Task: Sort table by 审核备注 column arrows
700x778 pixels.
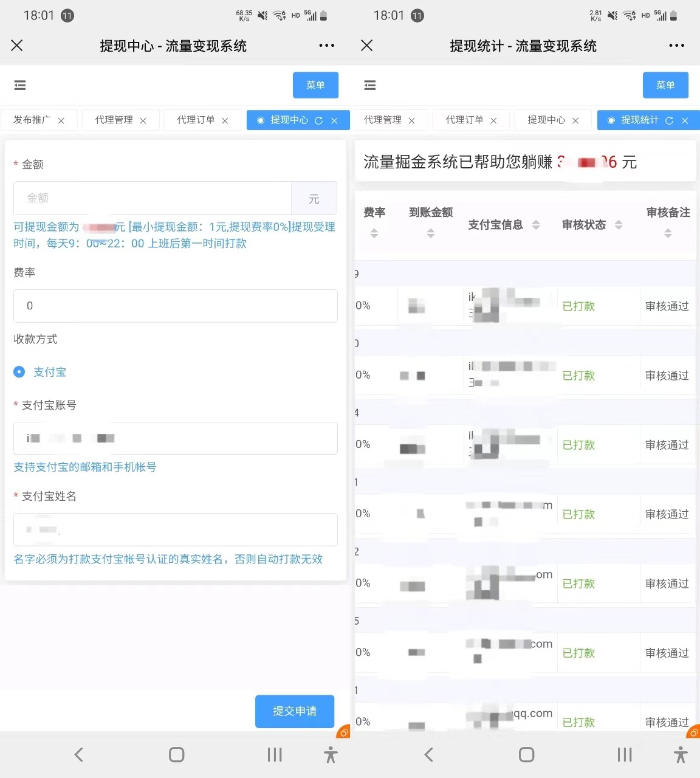Action: click(x=668, y=233)
